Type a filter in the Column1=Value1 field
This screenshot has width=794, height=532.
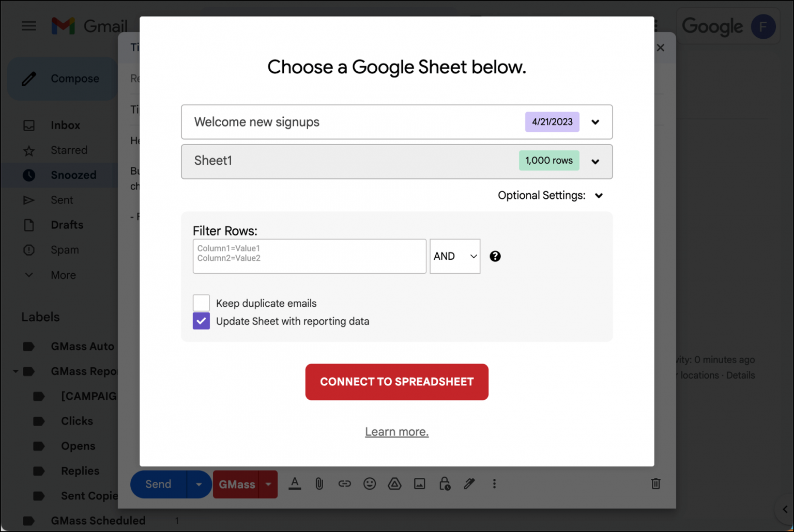pyautogui.click(x=309, y=256)
